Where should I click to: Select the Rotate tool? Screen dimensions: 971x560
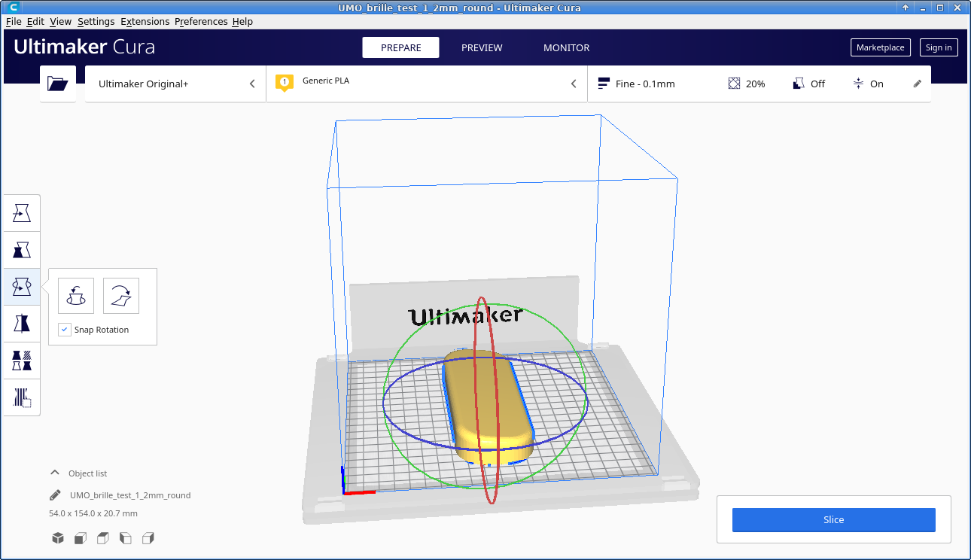22,287
